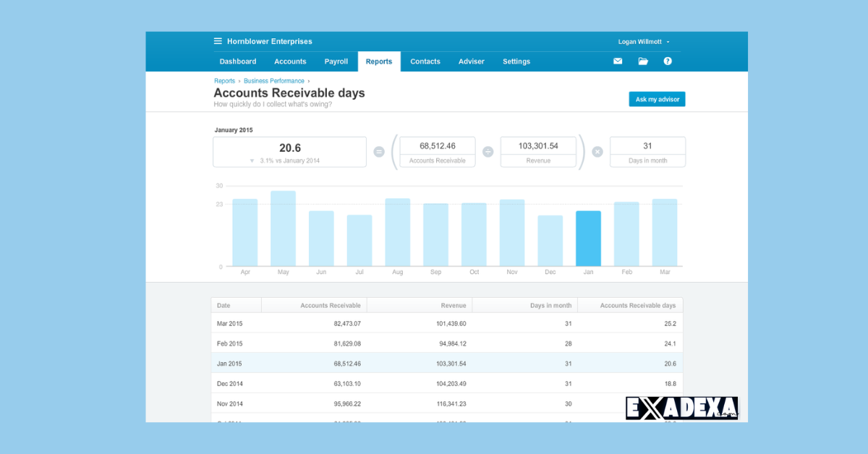
Task: Follow the Business Performance breadcrumb link
Action: click(x=273, y=81)
